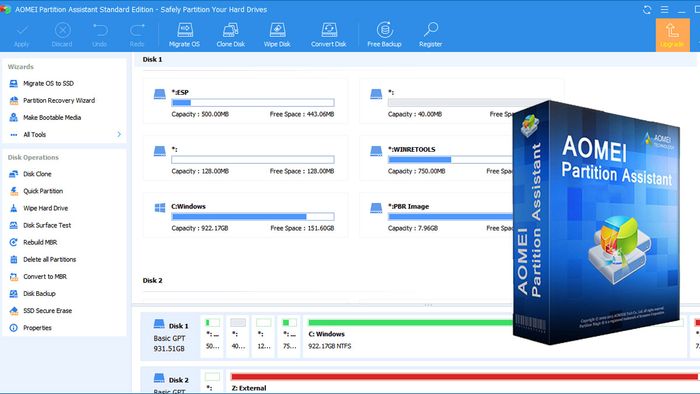Open the Migrate OS toolbar tool
This screenshot has width=700, height=394.
tap(184, 35)
